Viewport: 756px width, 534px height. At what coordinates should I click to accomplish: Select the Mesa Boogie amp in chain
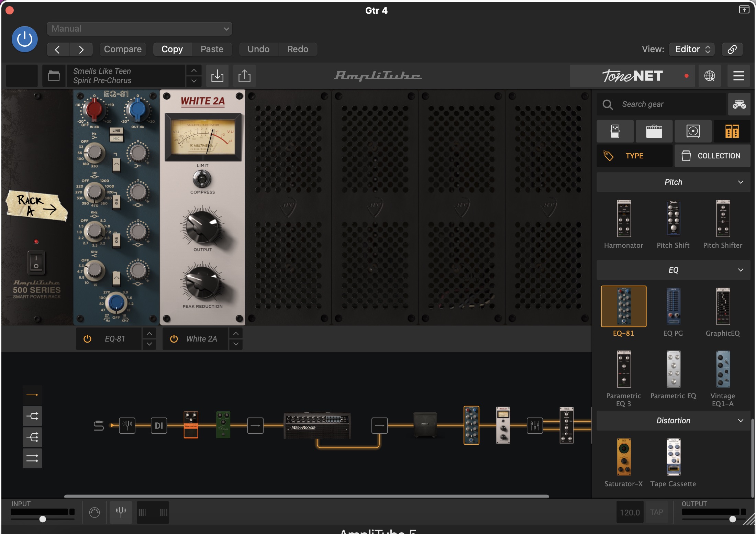coord(317,426)
